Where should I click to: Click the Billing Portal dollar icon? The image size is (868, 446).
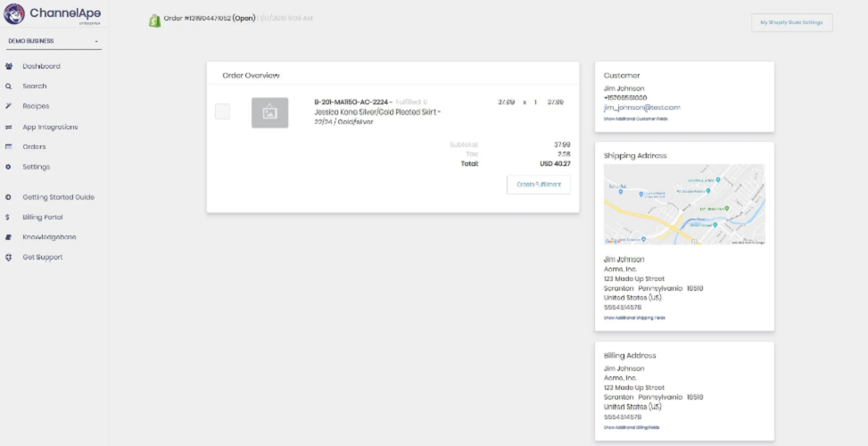click(8, 217)
